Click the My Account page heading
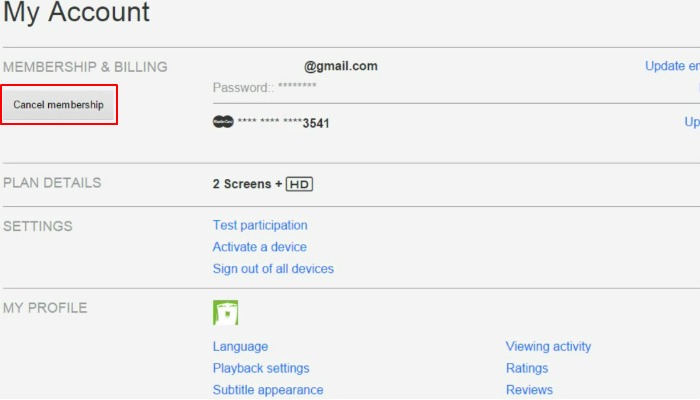The image size is (700, 400). coord(77,13)
